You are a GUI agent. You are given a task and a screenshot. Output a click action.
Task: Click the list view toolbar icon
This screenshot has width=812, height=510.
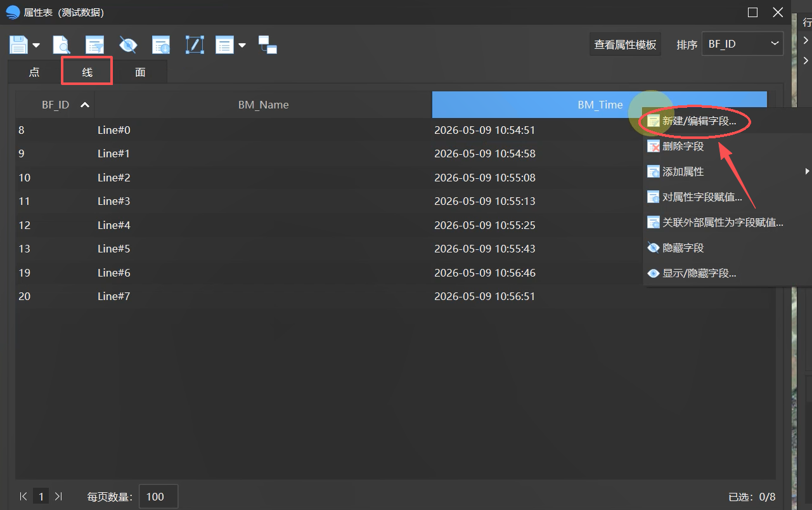coord(225,45)
